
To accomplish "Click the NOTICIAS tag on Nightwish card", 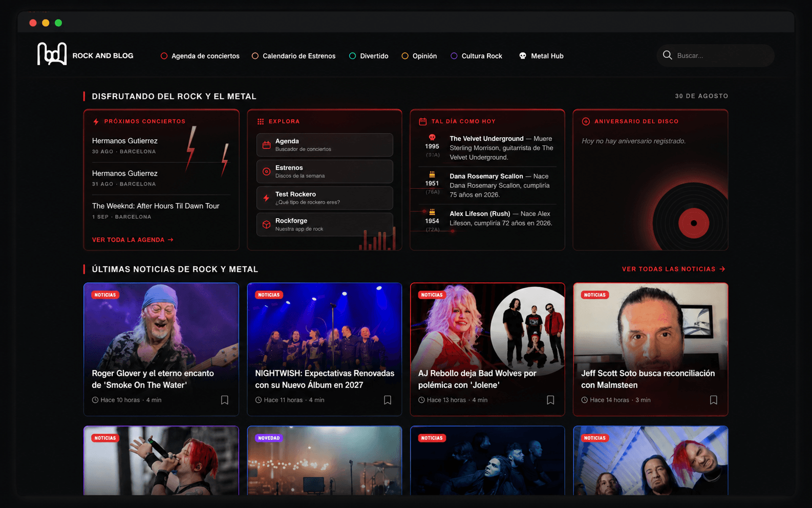I will click(269, 295).
